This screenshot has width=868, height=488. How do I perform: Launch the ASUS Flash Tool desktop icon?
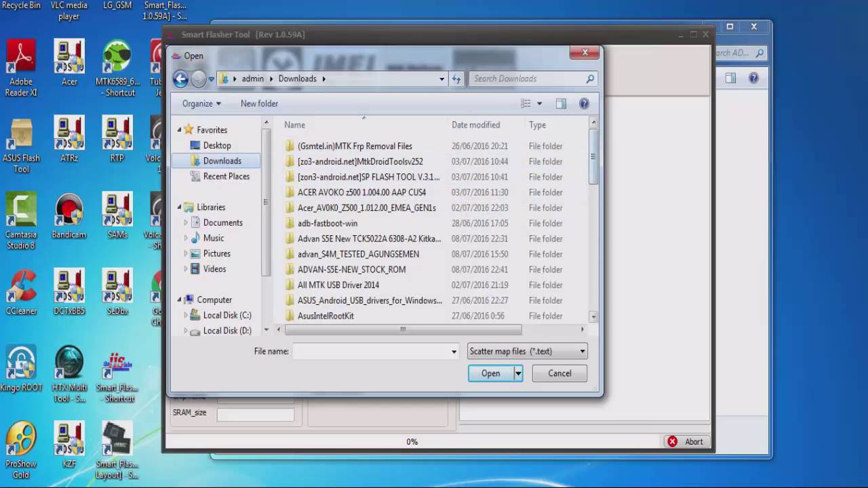pyautogui.click(x=21, y=144)
